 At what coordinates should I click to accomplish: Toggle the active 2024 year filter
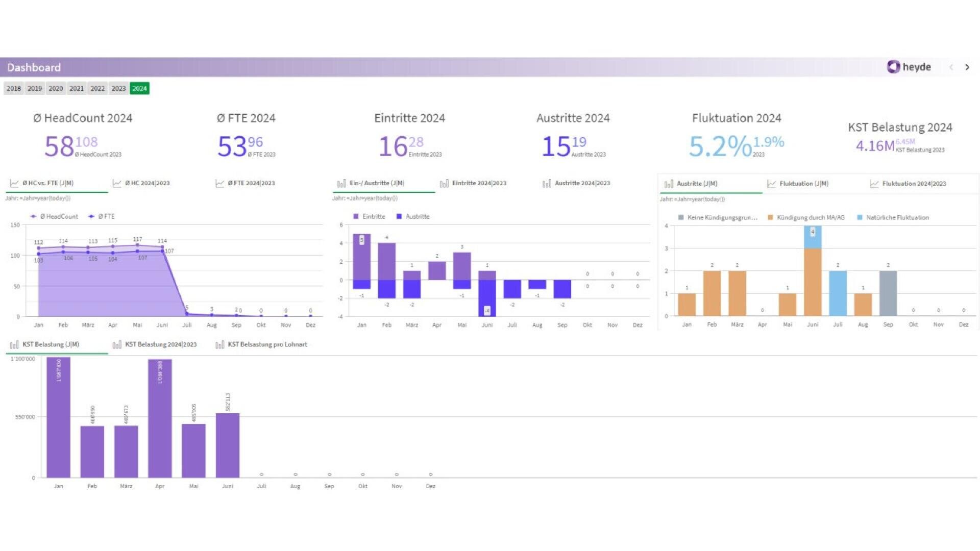point(139,88)
